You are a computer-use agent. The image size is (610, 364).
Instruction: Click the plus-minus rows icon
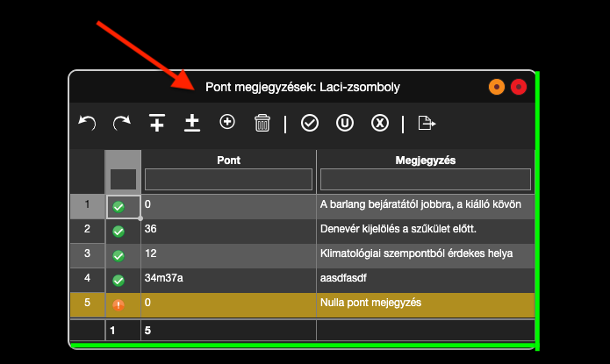(192, 124)
